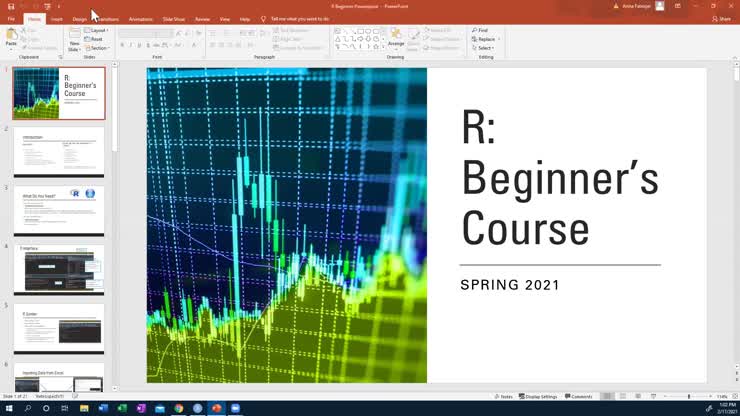The image size is (740, 416).
Task: Open Word from the taskbar
Action: (103, 408)
